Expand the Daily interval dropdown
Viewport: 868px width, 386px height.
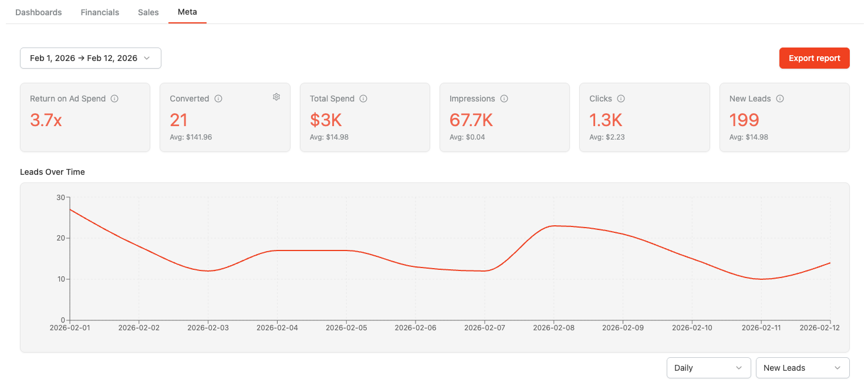(x=709, y=368)
